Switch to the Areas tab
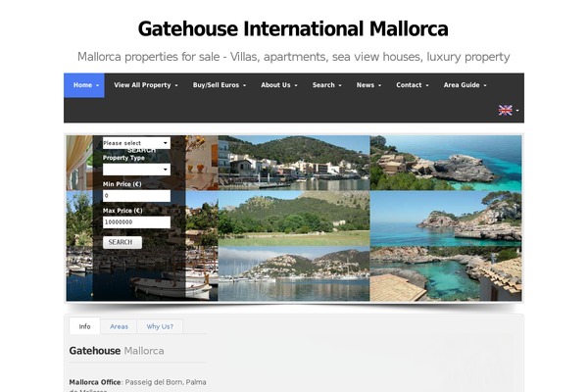Screen dimensions: 588x392 (x=119, y=326)
